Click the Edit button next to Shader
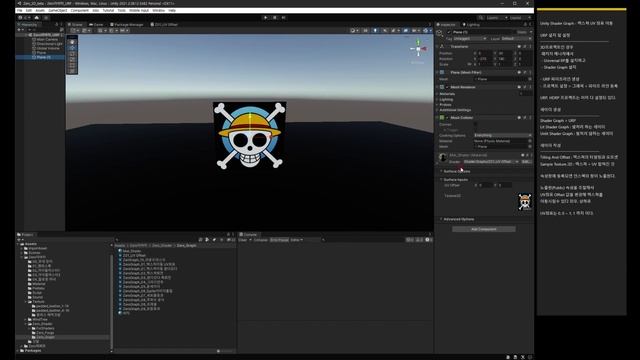Viewport: 640px width, 360px height. pos(526,162)
